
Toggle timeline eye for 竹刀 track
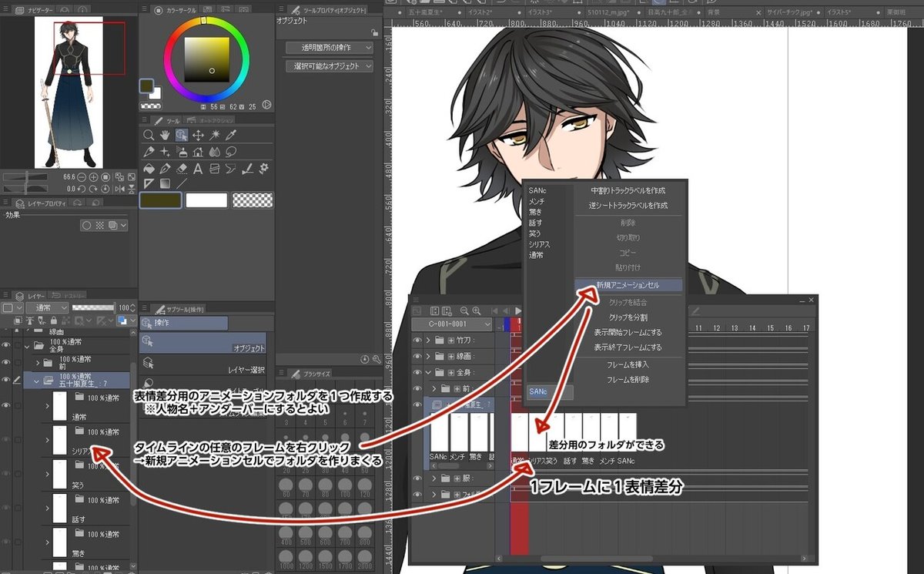point(418,340)
